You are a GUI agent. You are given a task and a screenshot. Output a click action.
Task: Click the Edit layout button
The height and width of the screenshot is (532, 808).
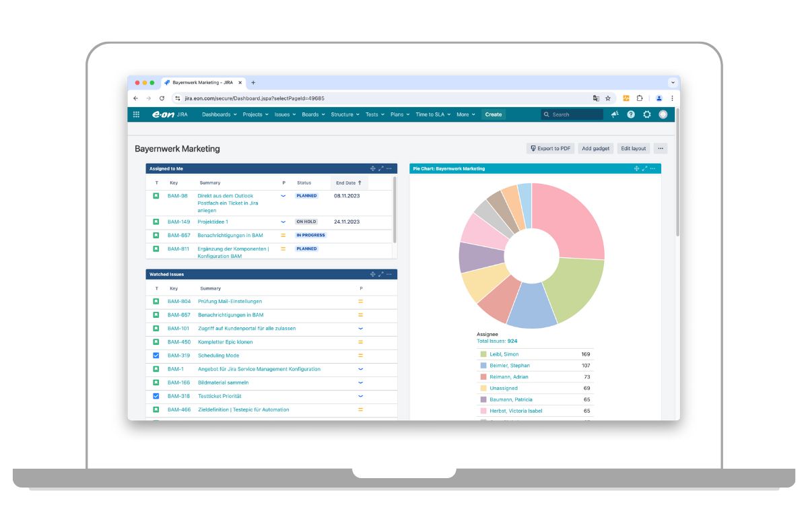pyautogui.click(x=634, y=148)
